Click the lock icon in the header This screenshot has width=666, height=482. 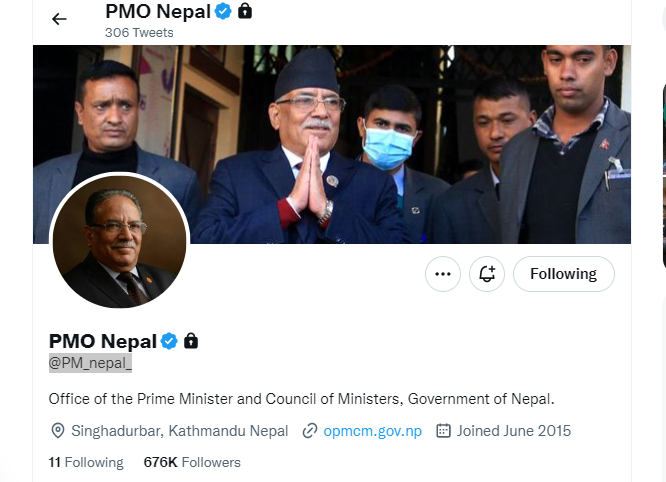[245, 12]
